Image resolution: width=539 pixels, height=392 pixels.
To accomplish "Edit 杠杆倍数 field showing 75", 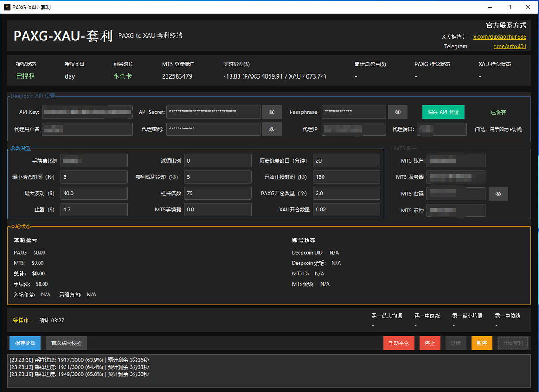I will click(x=217, y=194).
